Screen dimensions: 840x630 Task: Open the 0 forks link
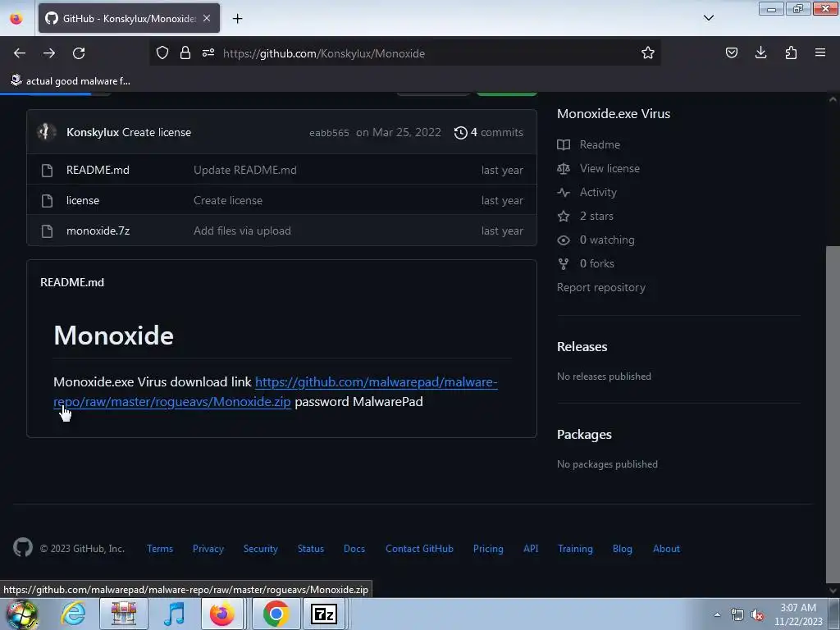597,263
